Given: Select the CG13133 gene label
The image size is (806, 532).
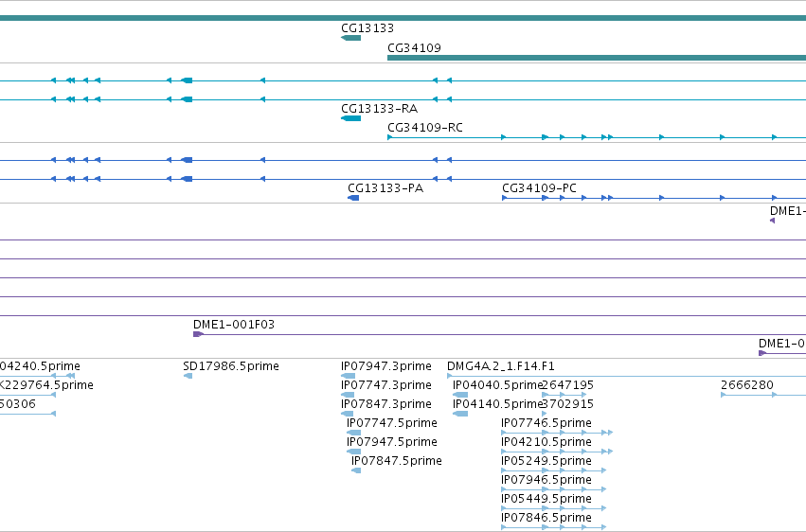Looking at the screenshot, I should (367, 28).
